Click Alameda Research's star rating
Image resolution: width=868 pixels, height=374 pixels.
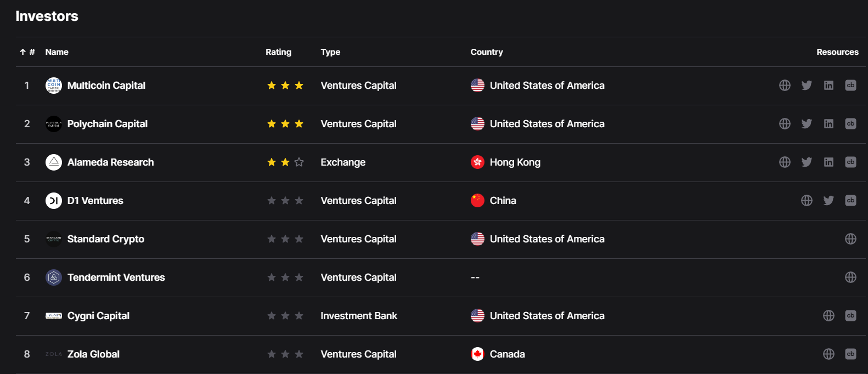[285, 162]
